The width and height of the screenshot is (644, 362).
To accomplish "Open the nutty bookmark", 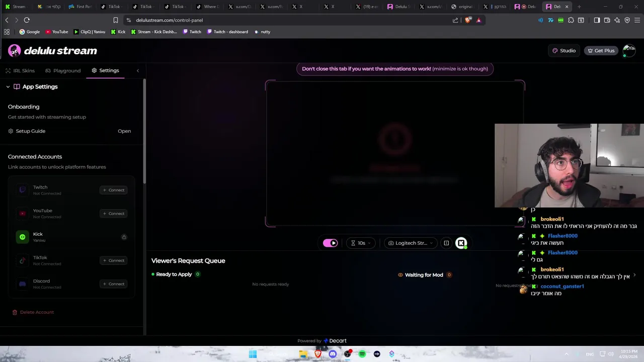I will coord(262,32).
